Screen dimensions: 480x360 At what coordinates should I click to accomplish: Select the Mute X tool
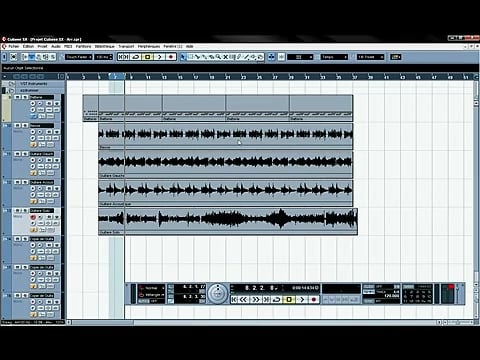pos(225,57)
